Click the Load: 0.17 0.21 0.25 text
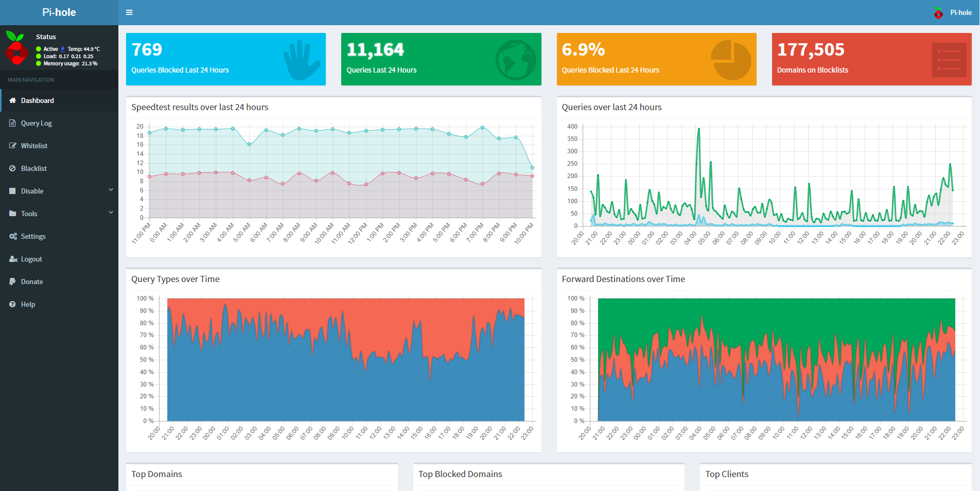This screenshot has height=491, width=980. 68,56
